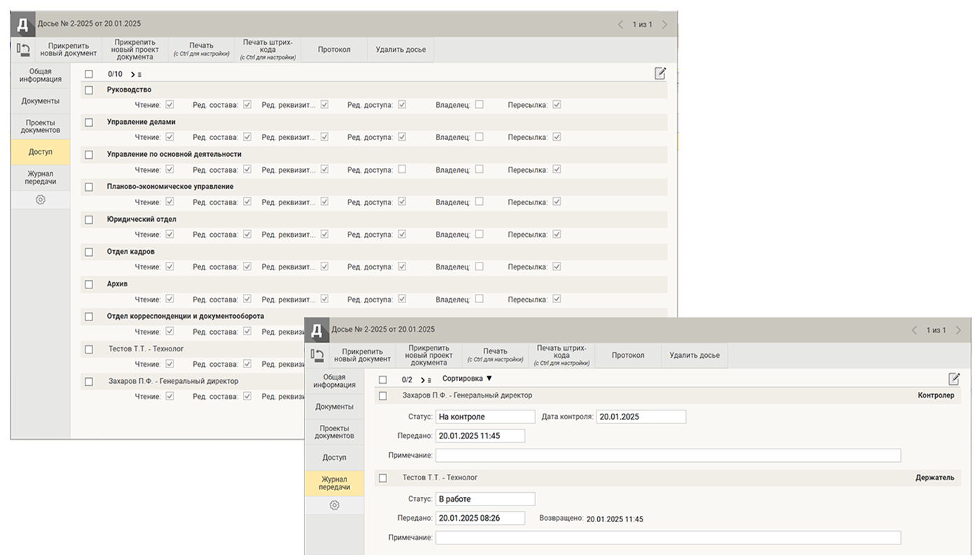Click the Статус field showing В работе
Screen dimensions: 980x560
tap(485, 499)
